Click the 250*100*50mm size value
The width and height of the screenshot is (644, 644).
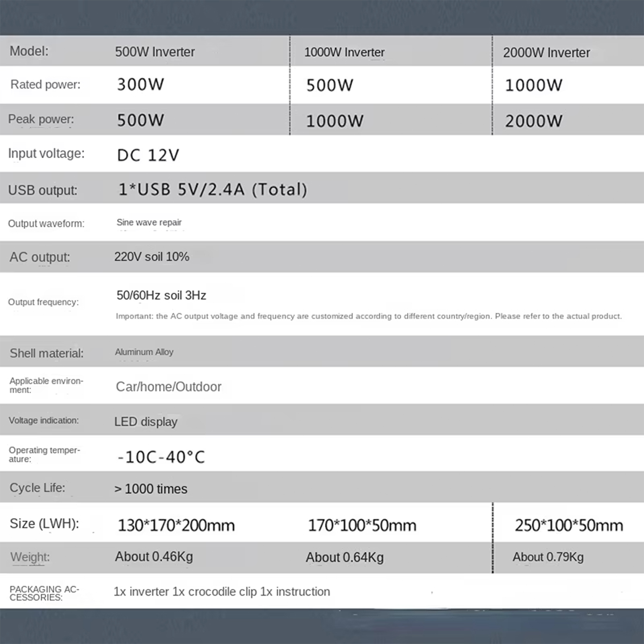[x=569, y=526]
